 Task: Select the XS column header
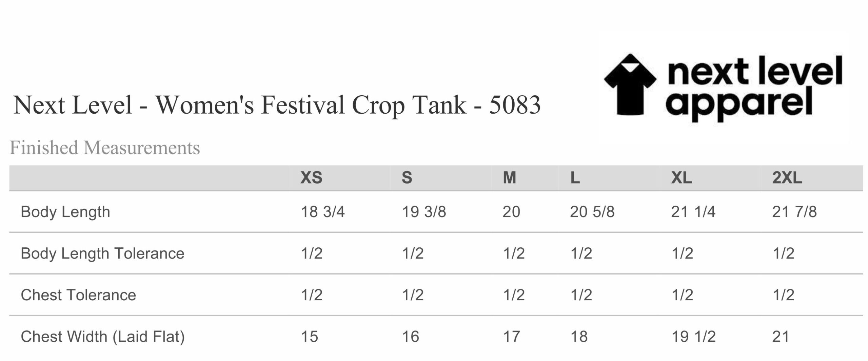(311, 178)
